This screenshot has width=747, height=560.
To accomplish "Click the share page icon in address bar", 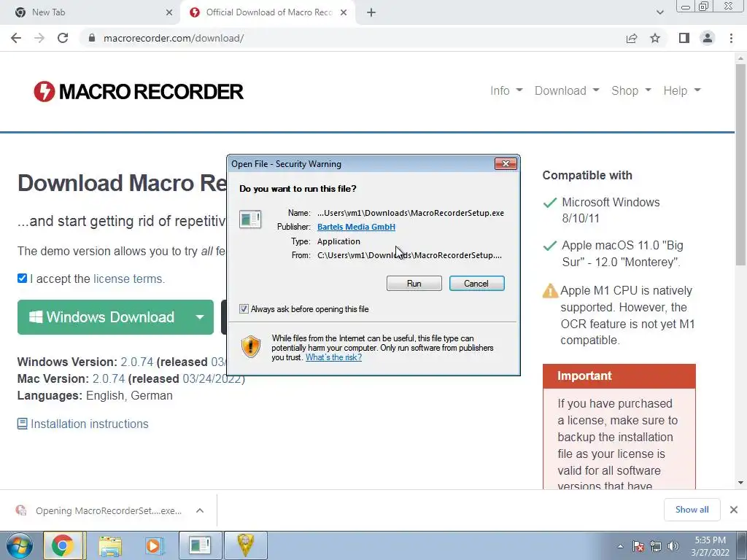I will pos(632,38).
